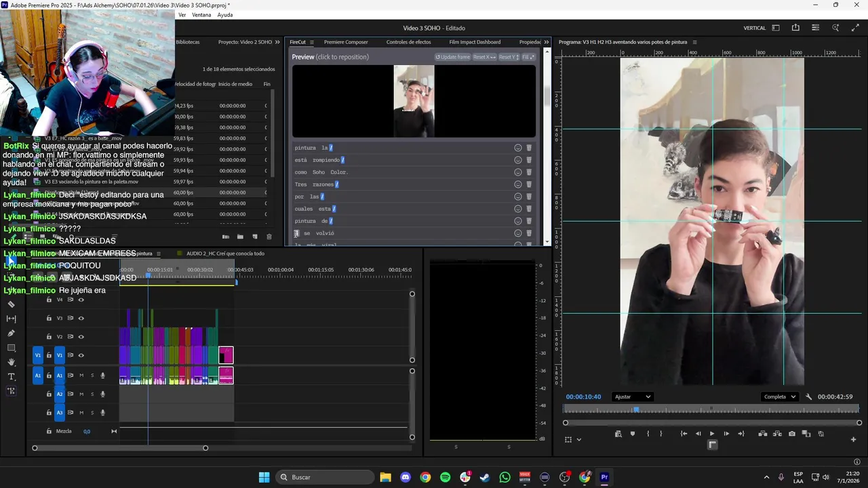The height and width of the screenshot is (488, 868).
Task: Play the sequence in the Program monitor
Action: pos(712,434)
